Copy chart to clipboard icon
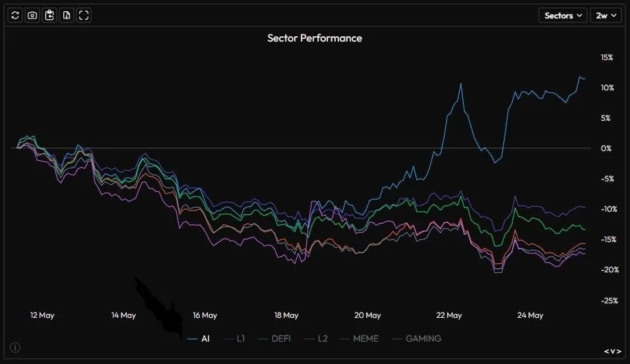Viewport: 630px width, 364px height. 49,15
